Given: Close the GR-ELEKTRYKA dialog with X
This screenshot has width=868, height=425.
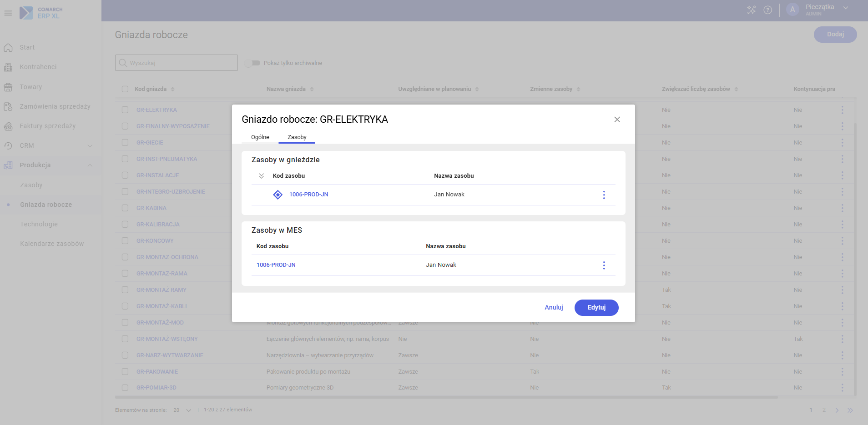Looking at the screenshot, I should tap(617, 120).
